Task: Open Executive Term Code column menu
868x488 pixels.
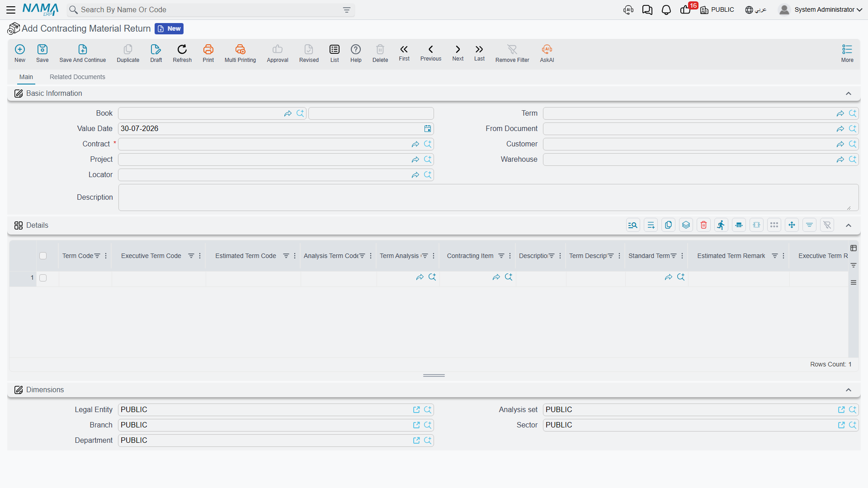Action: [x=200, y=256]
